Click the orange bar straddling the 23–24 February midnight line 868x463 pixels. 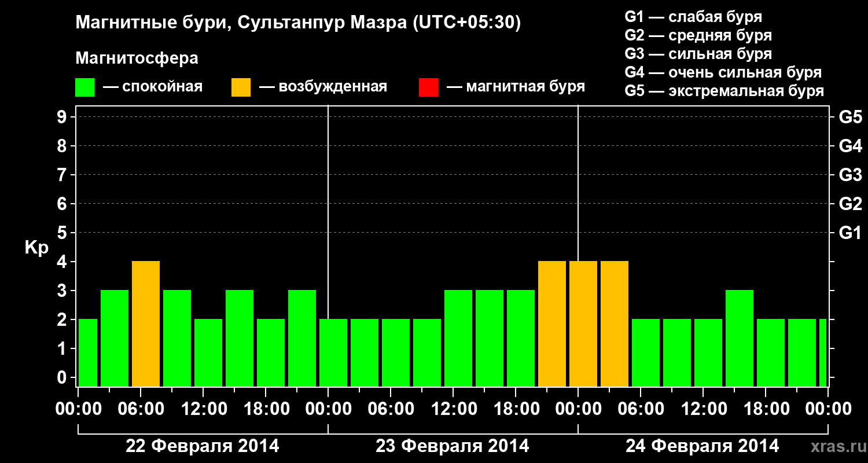point(583,324)
